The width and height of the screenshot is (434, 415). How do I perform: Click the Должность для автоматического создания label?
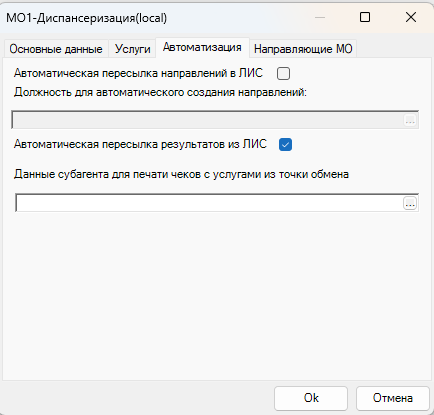160,92
